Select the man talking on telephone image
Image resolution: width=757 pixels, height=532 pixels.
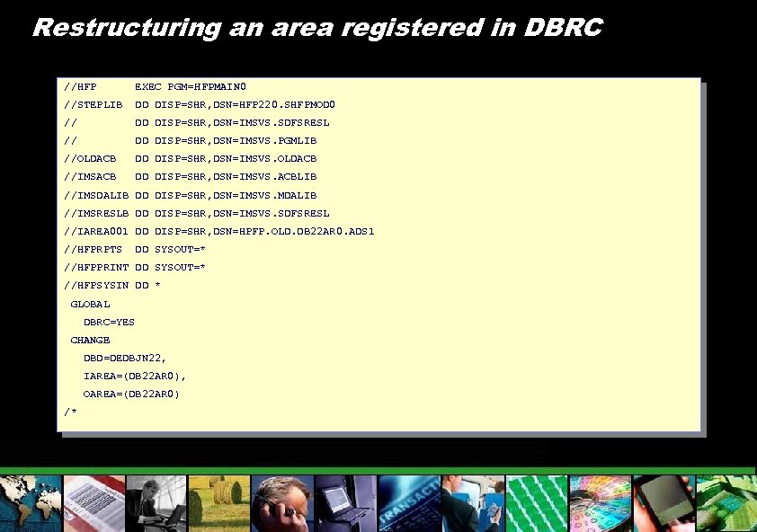point(281,503)
